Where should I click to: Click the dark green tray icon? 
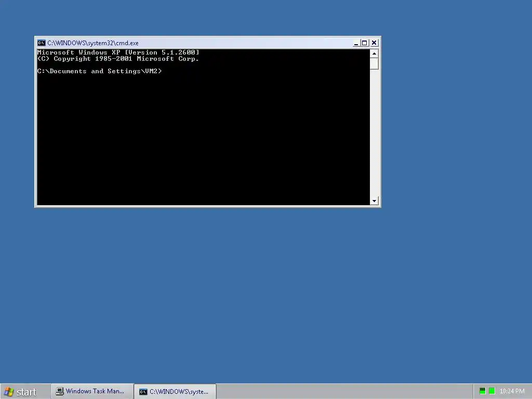click(482, 391)
